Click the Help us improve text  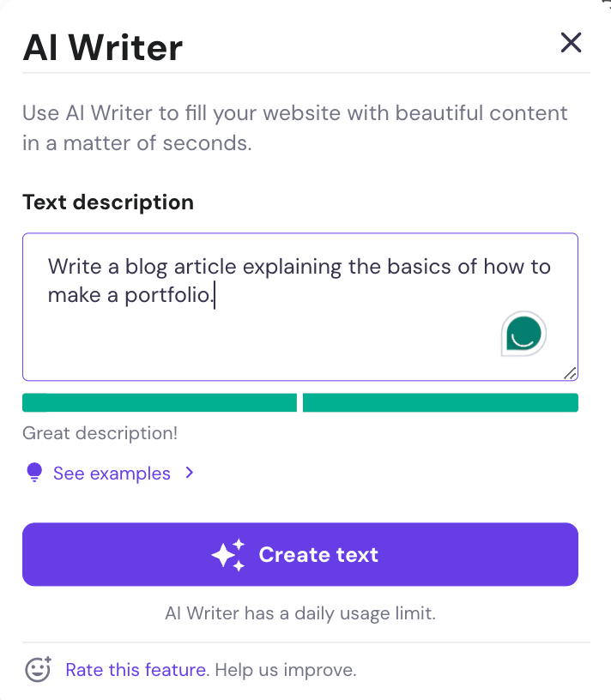(285, 670)
